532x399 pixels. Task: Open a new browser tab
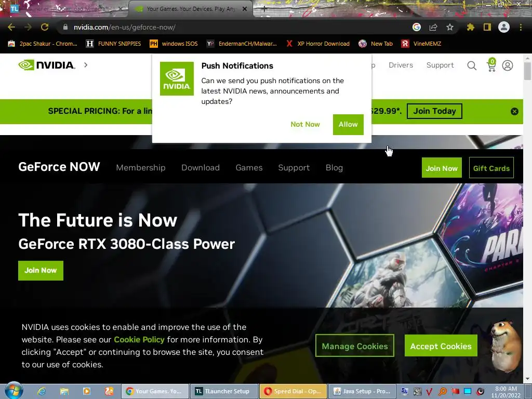click(x=264, y=9)
